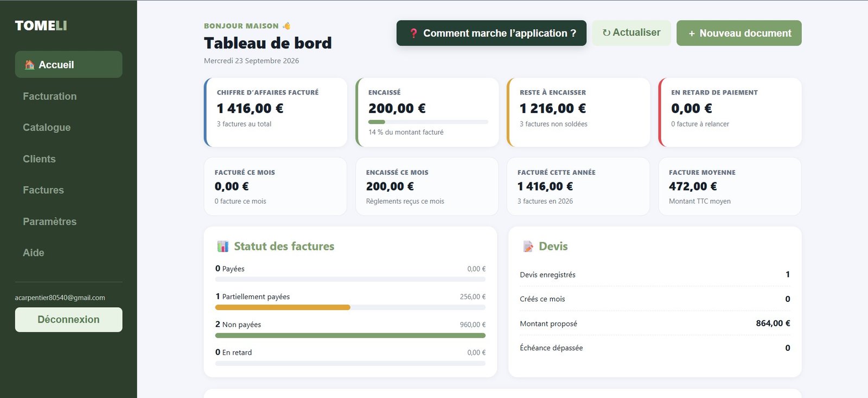Image resolution: width=868 pixels, height=398 pixels.
Task: Click the document icon beside Devis heading
Action: tap(528, 247)
